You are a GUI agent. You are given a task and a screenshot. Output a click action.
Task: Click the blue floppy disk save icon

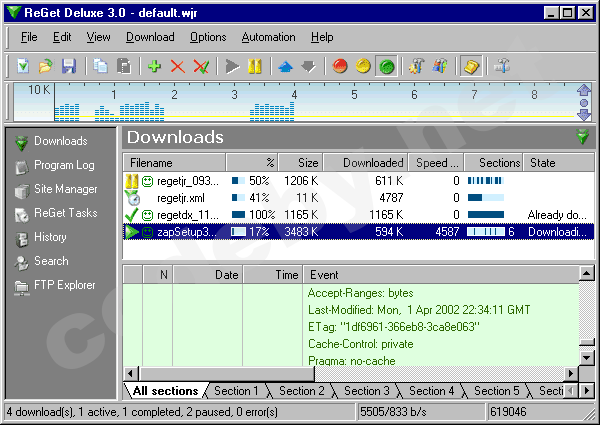pyautogui.click(x=69, y=66)
